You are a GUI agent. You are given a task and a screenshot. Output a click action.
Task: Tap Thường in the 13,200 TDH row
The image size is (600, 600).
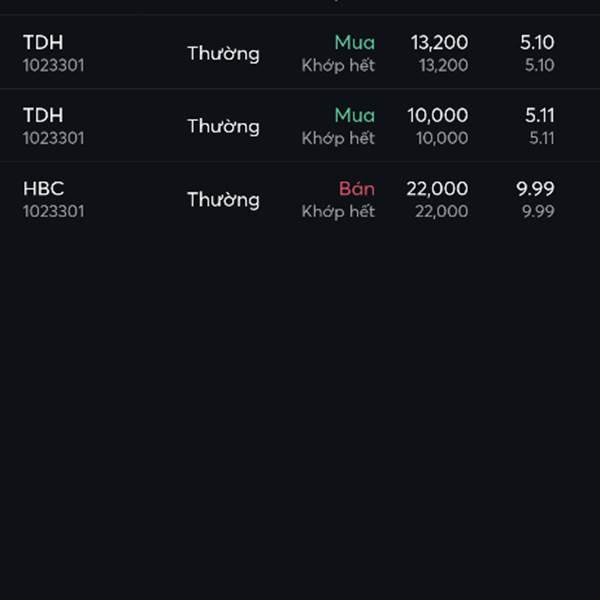pyautogui.click(x=223, y=54)
